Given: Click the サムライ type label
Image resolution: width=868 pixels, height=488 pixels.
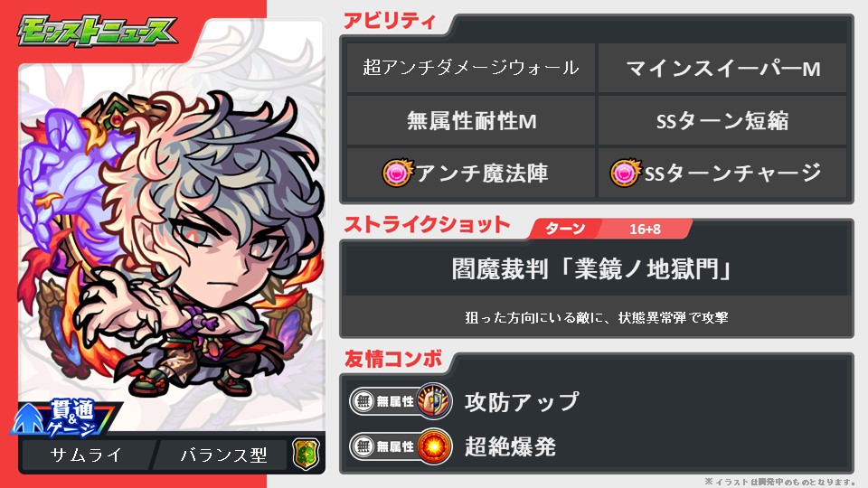Looking at the screenshot, I should pyautogui.click(x=86, y=455).
